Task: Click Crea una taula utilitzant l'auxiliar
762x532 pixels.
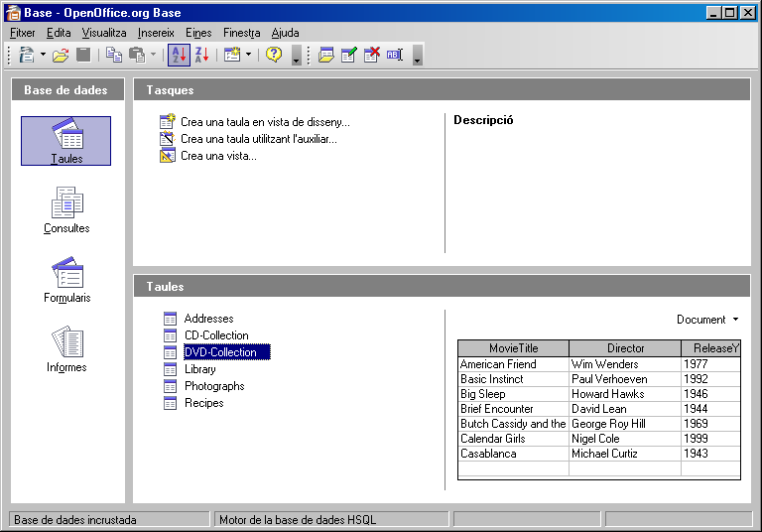Action: [259, 139]
